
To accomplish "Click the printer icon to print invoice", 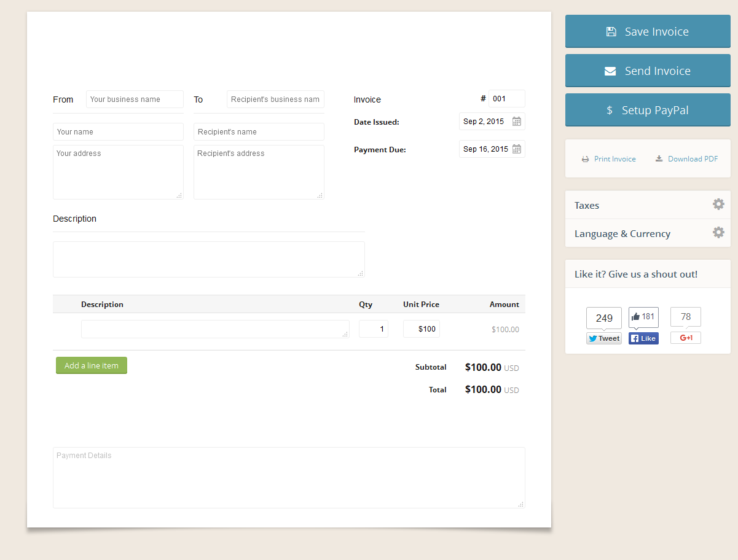I will coord(585,158).
